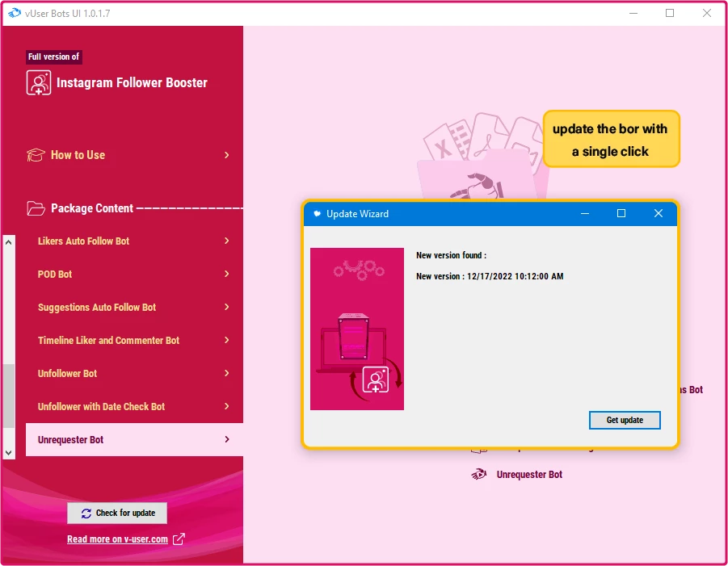Expand Unfollower with Date Check Bot chevron
The height and width of the screenshot is (566, 728).
226,406
